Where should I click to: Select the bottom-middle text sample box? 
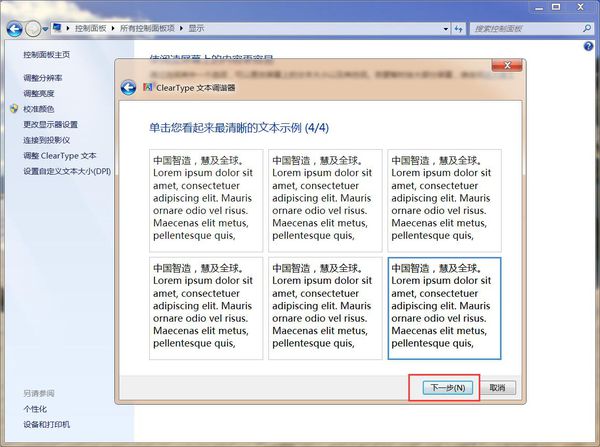point(325,308)
